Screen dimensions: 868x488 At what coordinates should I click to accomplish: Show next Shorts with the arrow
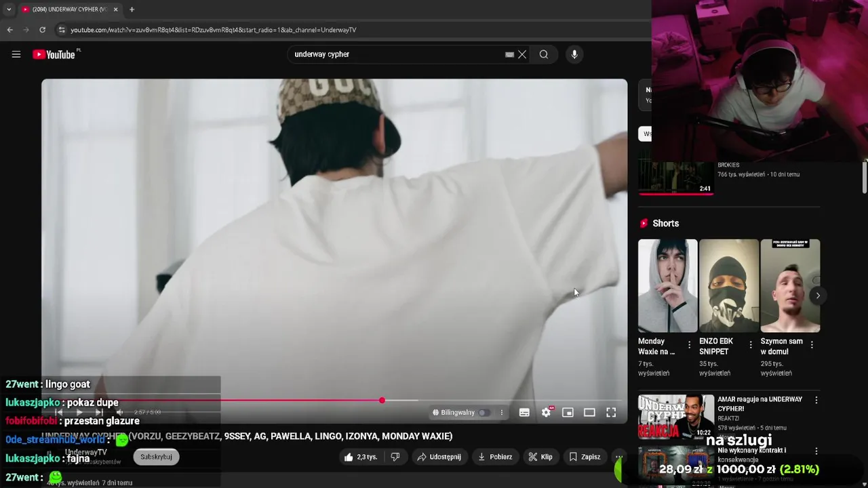coord(818,296)
